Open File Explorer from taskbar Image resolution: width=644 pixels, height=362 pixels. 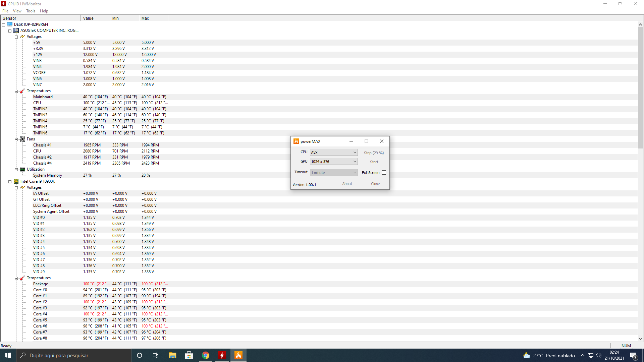coord(172,355)
